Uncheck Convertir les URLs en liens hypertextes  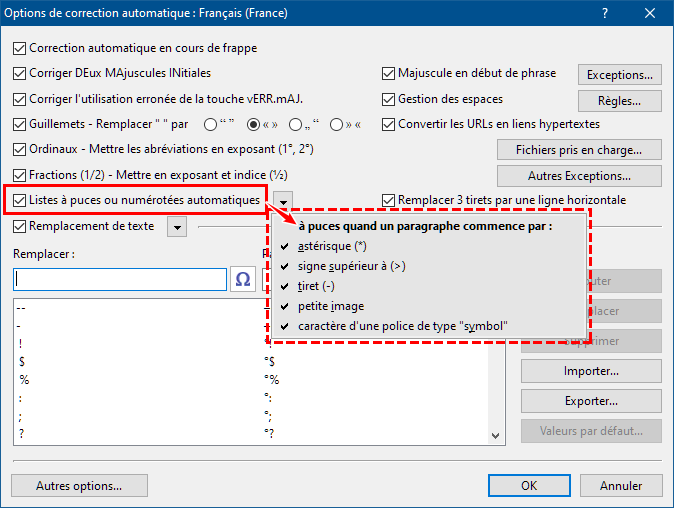[x=390, y=124]
